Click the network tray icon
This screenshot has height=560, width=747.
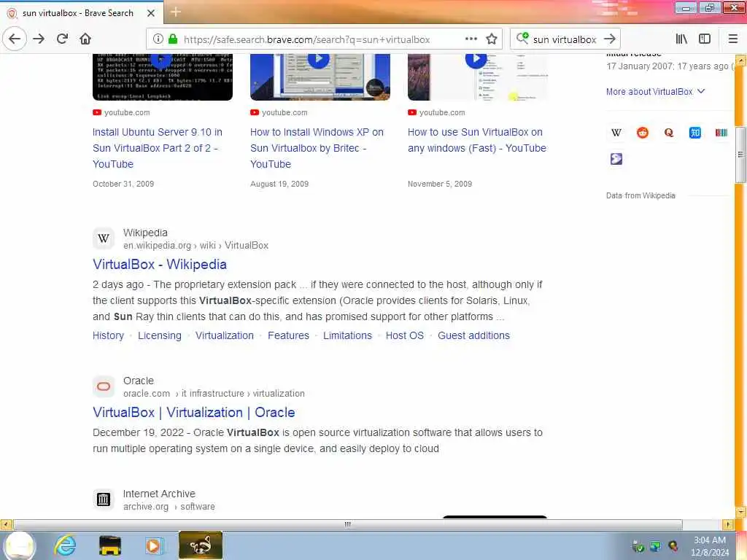click(x=656, y=546)
